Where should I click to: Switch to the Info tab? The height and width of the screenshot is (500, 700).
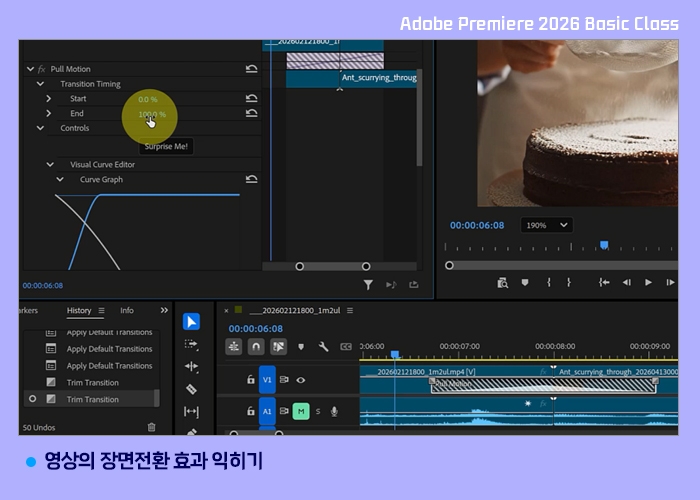(127, 310)
